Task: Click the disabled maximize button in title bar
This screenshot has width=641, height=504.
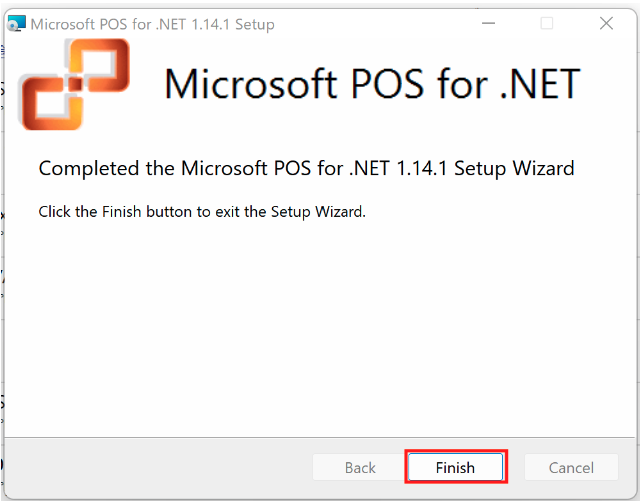Action: pyautogui.click(x=547, y=23)
